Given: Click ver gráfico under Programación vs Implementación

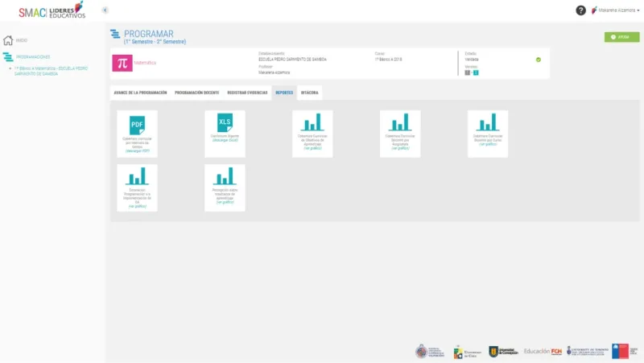Looking at the screenshot, I should [x=137, y=206].
